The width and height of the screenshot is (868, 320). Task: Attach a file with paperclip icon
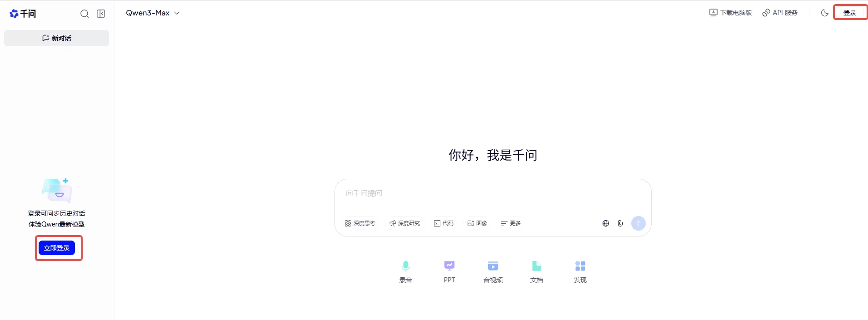click(620, 223)
